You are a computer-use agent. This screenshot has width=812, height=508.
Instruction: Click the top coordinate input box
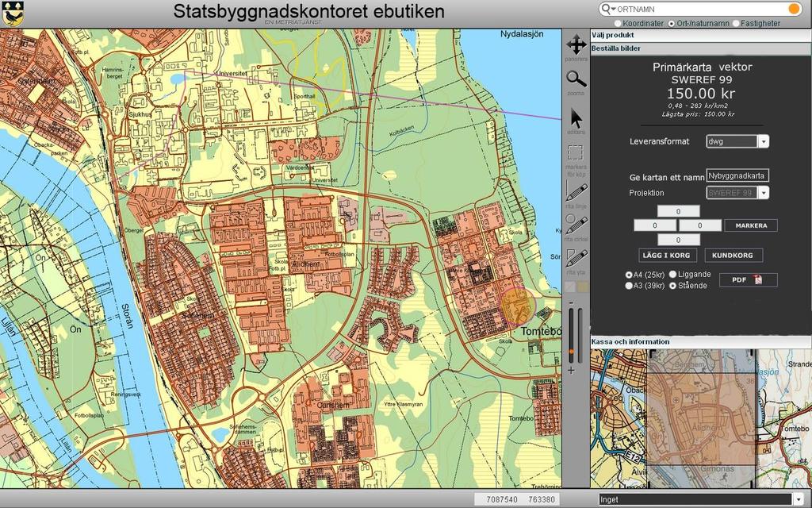pos(679,211)
